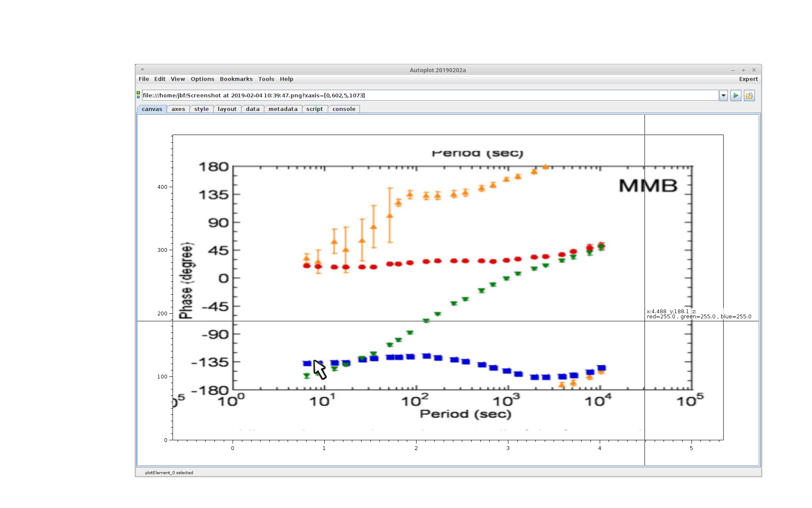Minimize the Autoplot window
The width and height of the screenshot is (812, 508).
pyautogui.click(x=733, y=70)
